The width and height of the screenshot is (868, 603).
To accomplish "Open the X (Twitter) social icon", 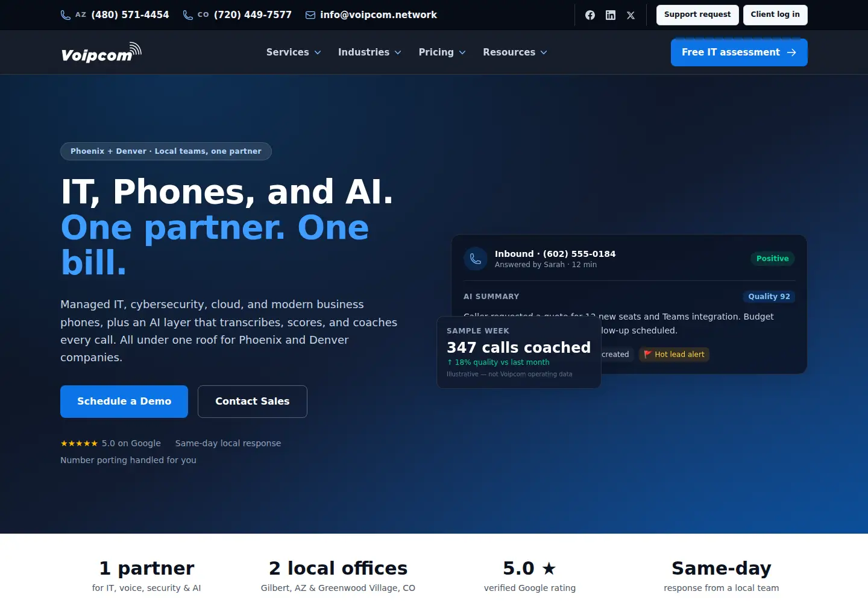I will (x=631, y=15).
